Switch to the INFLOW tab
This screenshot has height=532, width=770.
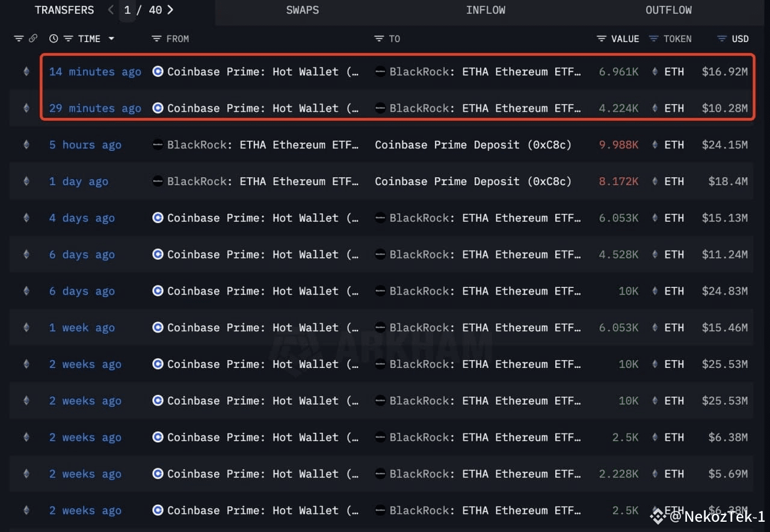[x=485, y=10]
